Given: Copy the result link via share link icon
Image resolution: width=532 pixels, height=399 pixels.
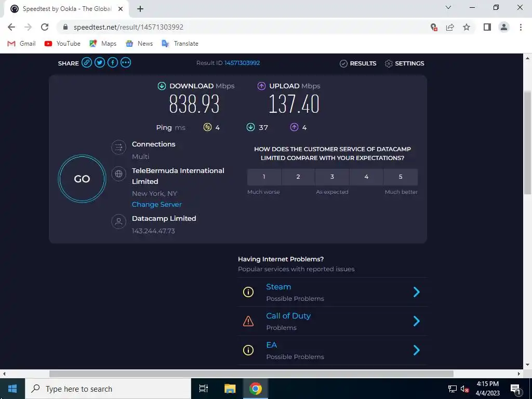Looking at the screenshot, I should pos(87,63).
